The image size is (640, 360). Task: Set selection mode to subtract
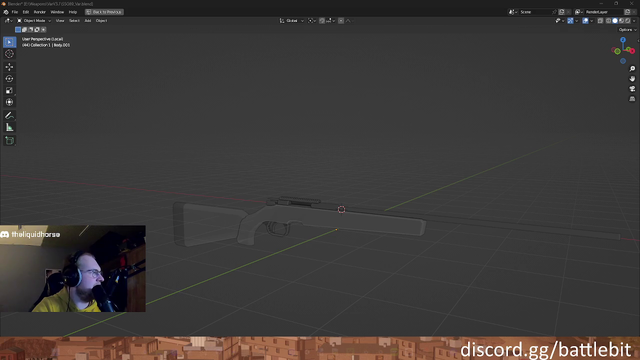31,29
